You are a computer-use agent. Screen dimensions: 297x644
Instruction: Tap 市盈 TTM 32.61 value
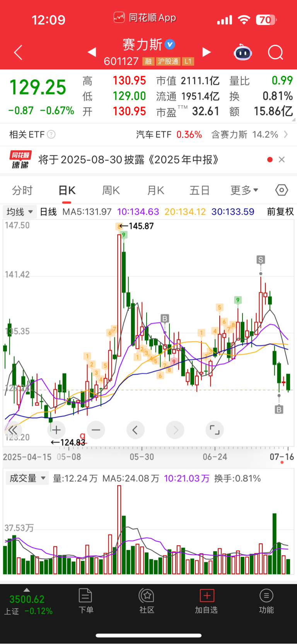[x=188, y=112]
